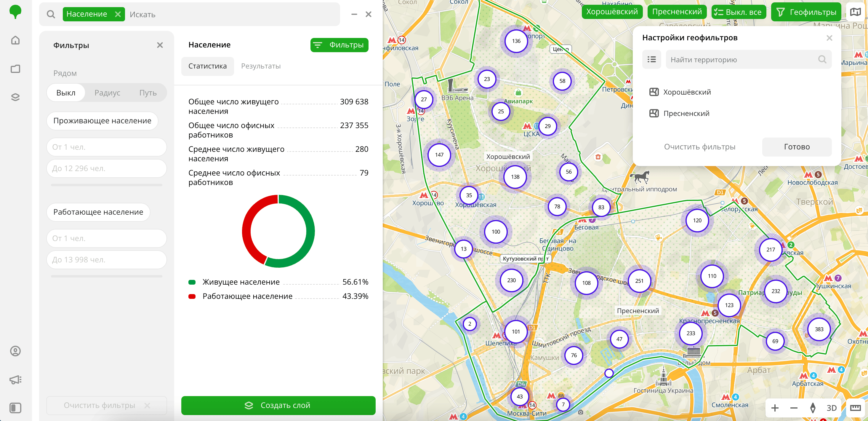Viewport: 868px width, 421px height.
Task: Switch to the Статистика tab
Action: click(207, 66)
